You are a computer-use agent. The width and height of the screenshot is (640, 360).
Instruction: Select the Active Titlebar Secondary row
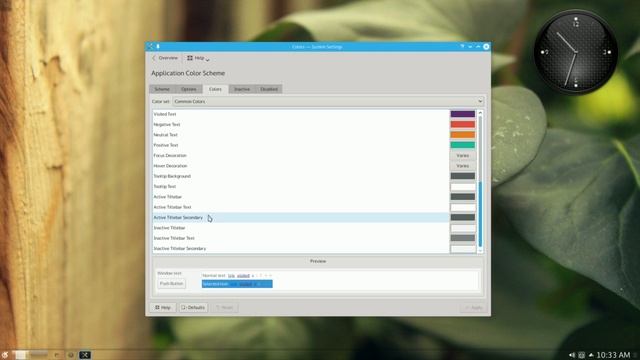pyautogui.click(x=301, y=218)
